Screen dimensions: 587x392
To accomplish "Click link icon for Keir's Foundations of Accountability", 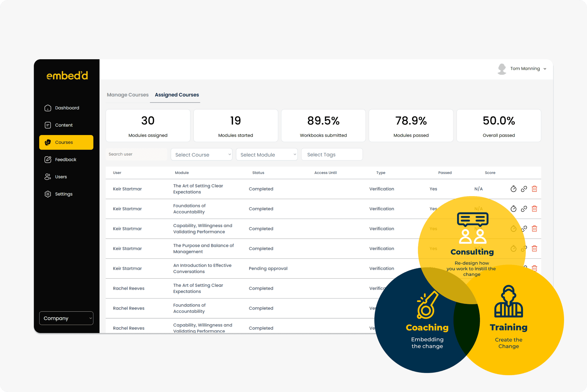I will [524, 209].
